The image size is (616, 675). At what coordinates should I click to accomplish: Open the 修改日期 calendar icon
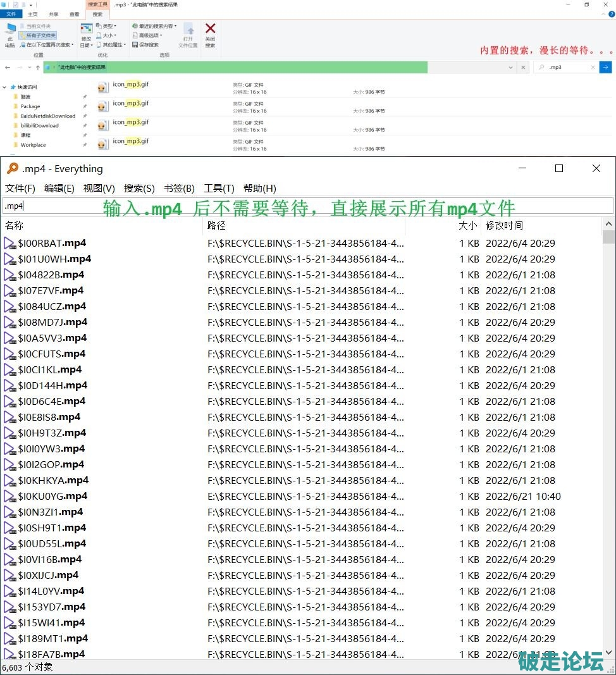pos(86,28)
